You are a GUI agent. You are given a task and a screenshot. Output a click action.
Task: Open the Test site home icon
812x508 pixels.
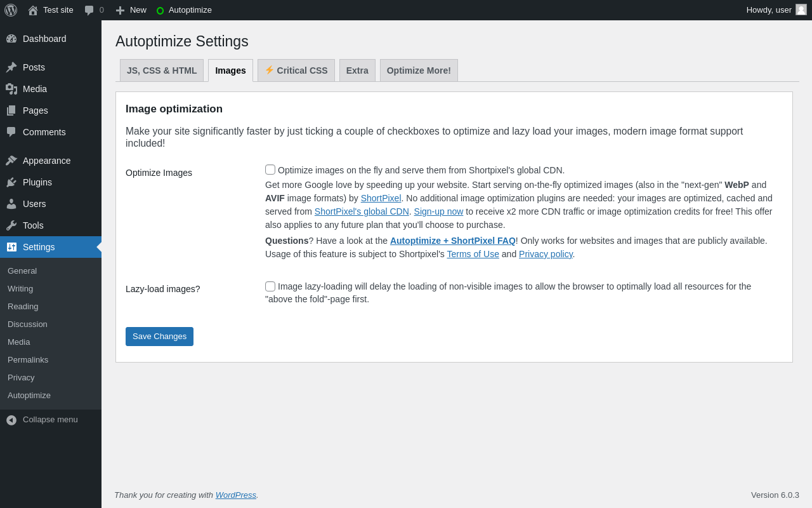[x=33, y=10]
